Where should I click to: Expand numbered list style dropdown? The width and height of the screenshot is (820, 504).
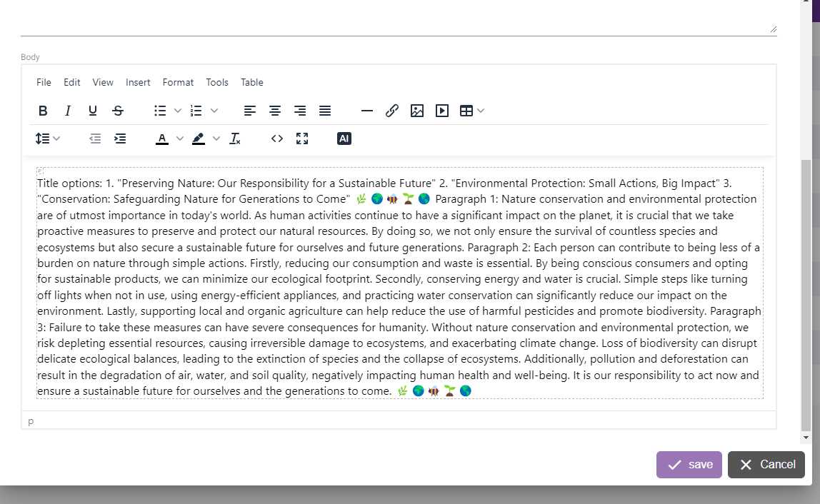[214, 111]
